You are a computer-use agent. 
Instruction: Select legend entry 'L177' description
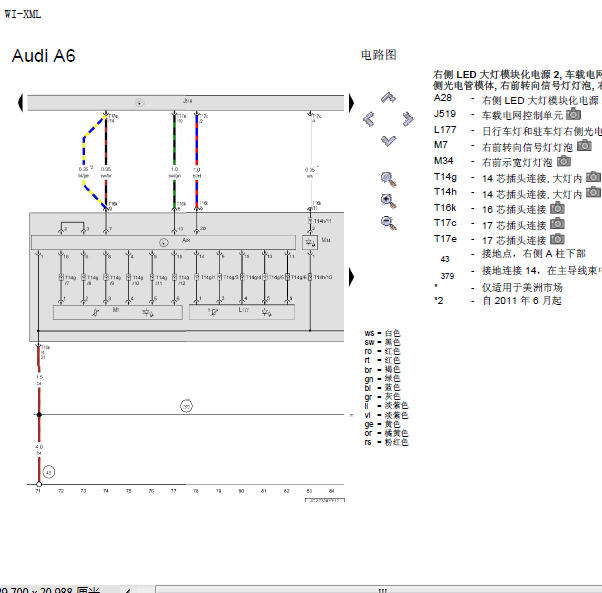coord(541,131)
